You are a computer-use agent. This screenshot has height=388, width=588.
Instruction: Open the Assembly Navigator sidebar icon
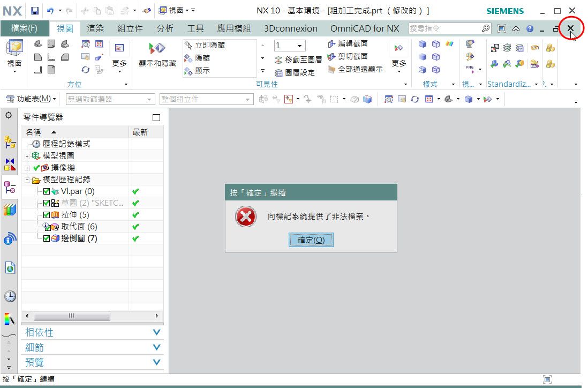10,142
